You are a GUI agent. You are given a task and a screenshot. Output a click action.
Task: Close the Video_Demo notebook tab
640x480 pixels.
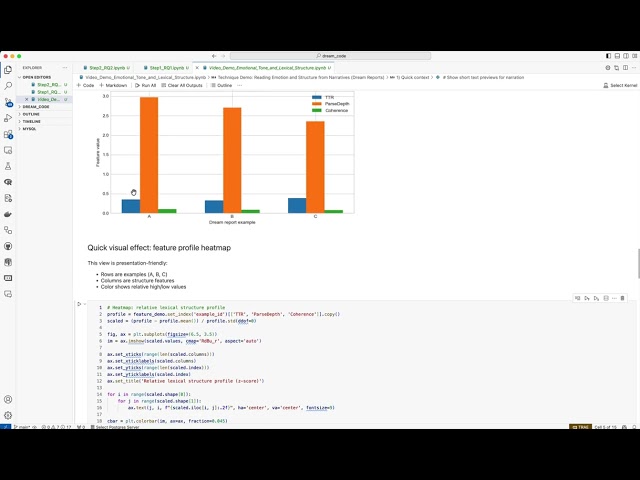197,68
